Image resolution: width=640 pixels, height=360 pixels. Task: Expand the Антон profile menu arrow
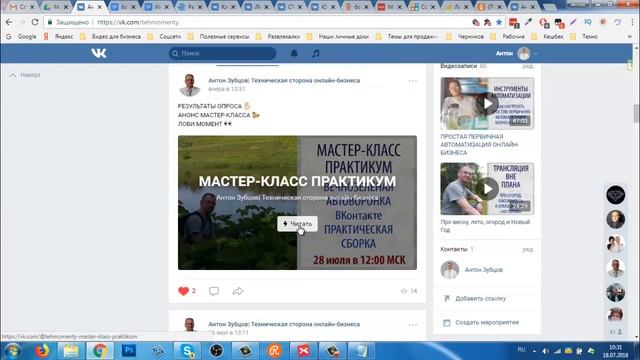(x=536, y=53)
